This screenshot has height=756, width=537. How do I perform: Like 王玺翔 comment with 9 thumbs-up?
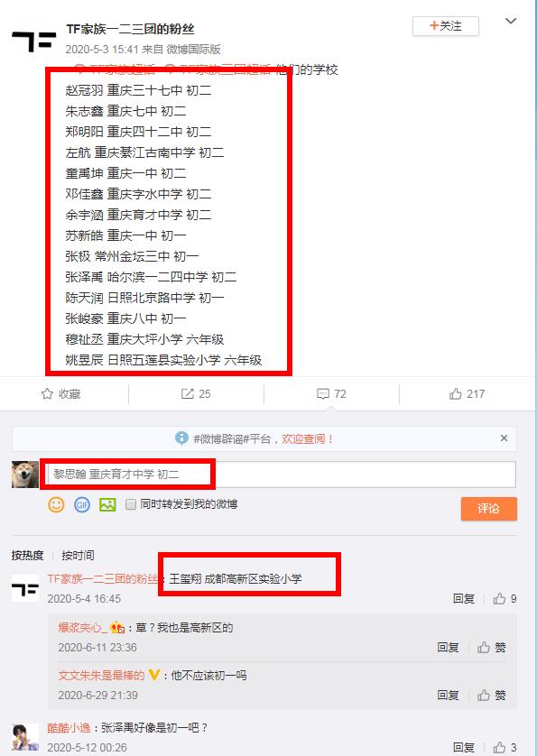pyautogui.click(x=499, y=599)
